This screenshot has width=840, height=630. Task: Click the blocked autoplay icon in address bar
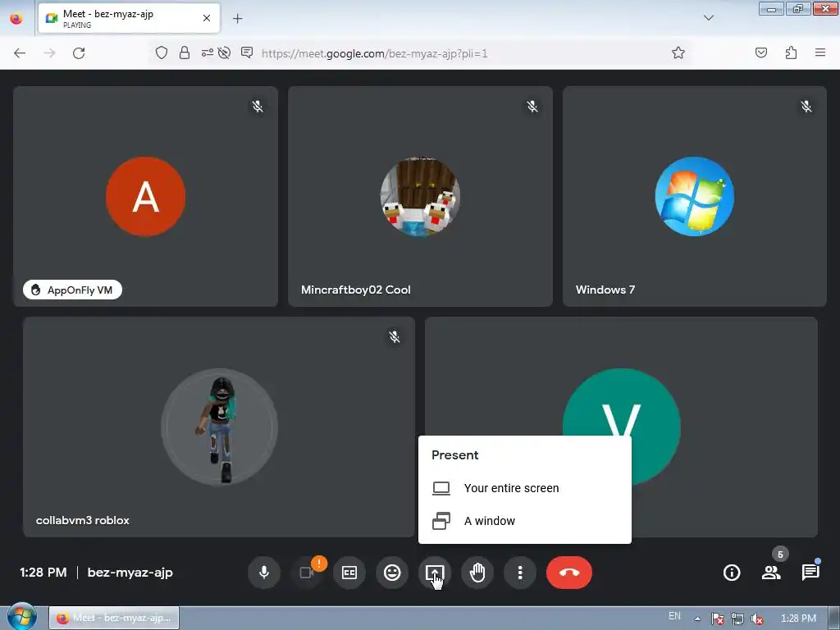(x=225, y=52)
